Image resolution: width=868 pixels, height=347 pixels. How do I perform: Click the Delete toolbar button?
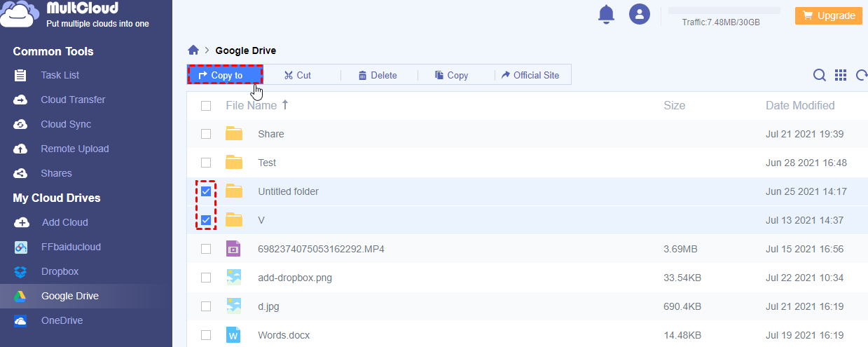tap(378, 75)
